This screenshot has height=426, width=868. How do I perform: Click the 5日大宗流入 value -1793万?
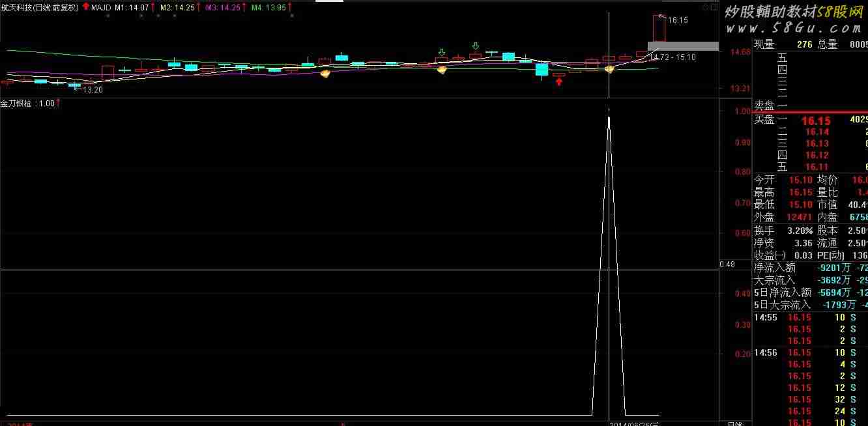(839, 305)
